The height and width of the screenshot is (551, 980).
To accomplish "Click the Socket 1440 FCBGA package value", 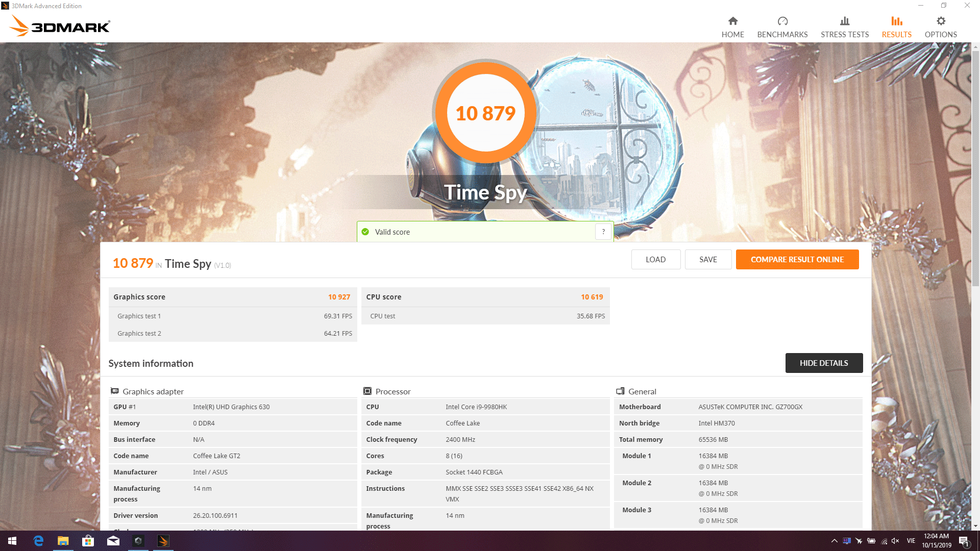I will (x=474, y=472).
